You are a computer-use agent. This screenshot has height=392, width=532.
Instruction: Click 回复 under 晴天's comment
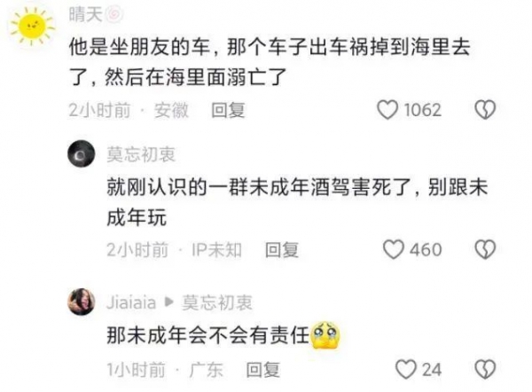pyautogui.click(x=228, y=110)
